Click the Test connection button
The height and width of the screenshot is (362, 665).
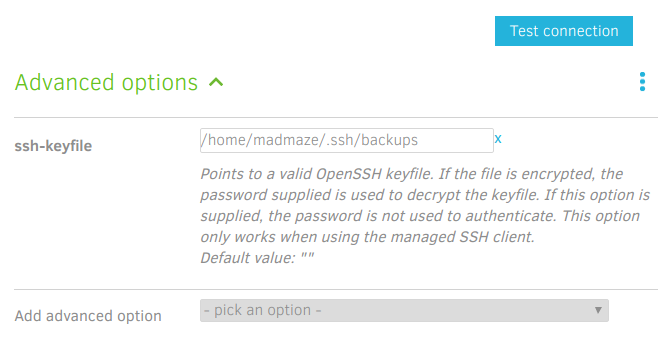564,31
